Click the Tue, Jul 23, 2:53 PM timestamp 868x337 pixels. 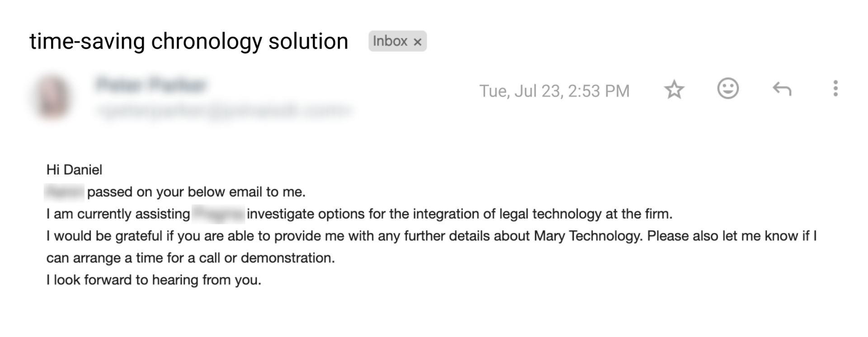point(554,91)
